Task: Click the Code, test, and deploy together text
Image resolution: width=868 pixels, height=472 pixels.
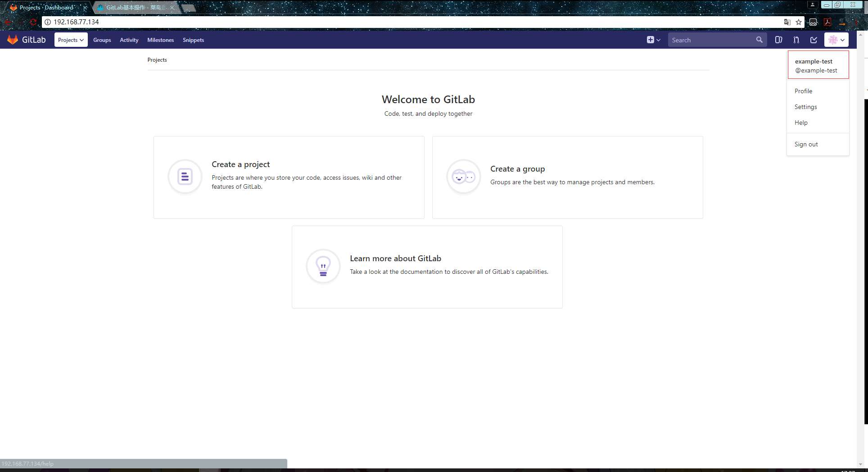Action: click(x=428, y=113)
